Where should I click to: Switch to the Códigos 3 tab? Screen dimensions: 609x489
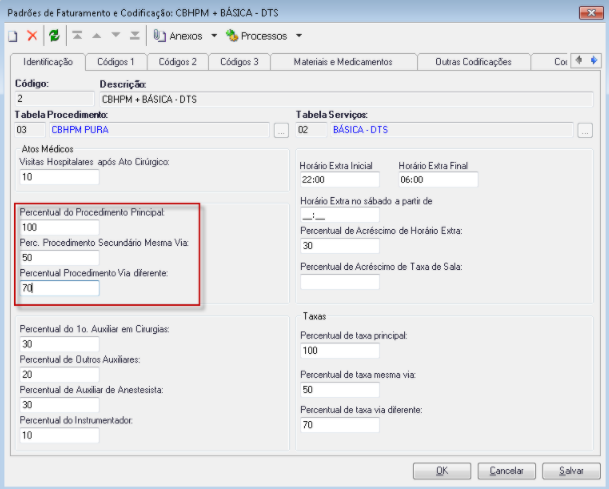coord(239,62)
